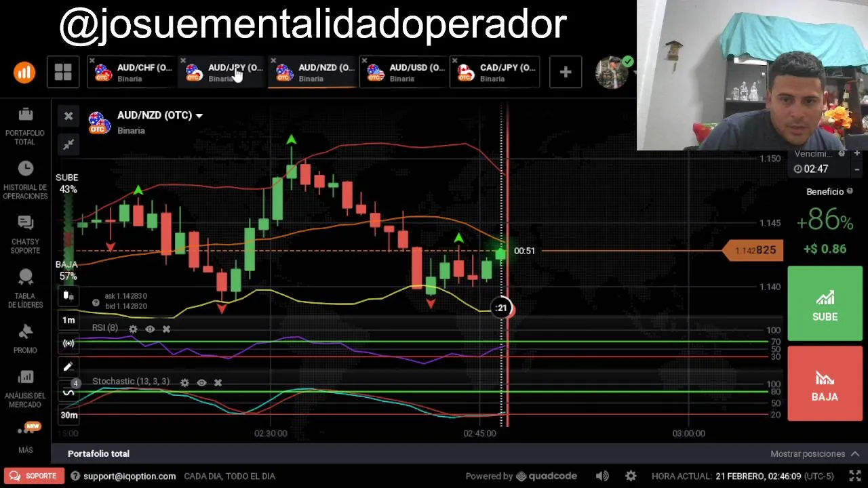This screenshot has width=868, height=488.
Task: Expand the Portafolio total bottom panel
Action: tap(98, 453)
